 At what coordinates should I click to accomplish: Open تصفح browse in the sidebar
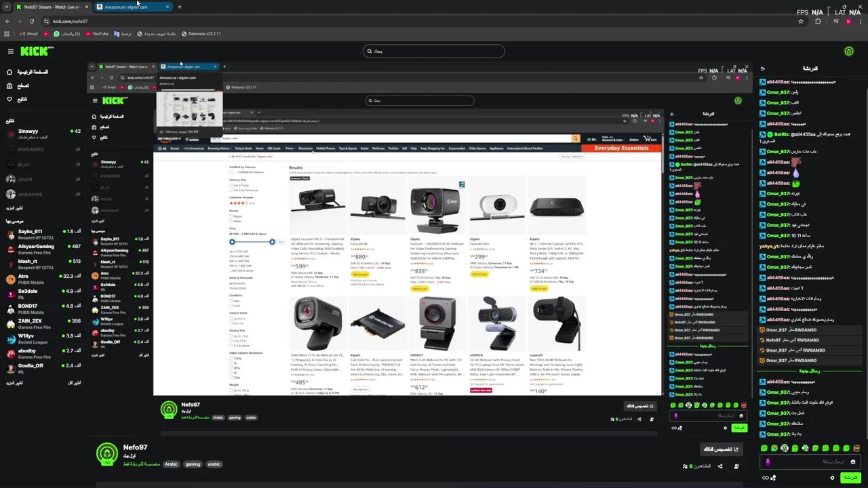[17, 85]
